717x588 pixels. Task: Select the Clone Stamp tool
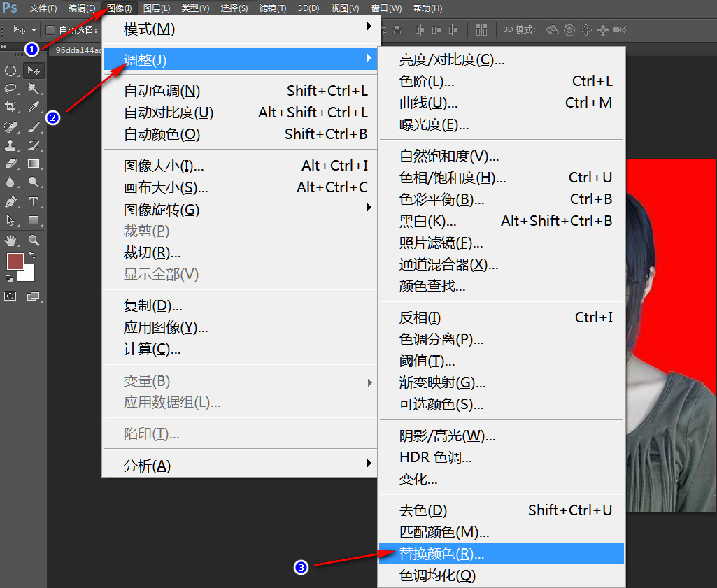coord(10,145)
